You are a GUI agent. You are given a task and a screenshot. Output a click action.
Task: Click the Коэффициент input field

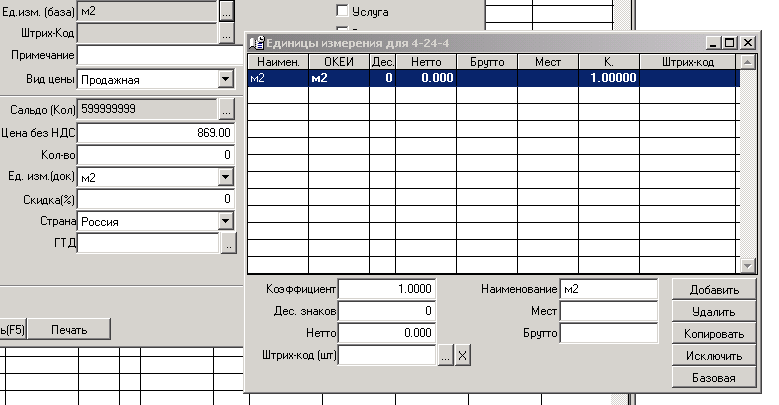[x=387, y=289]
